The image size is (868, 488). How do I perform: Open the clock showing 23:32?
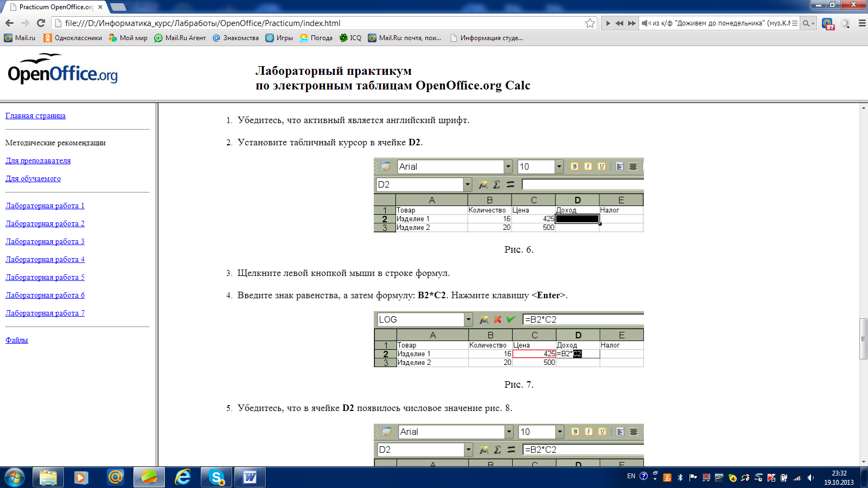pos(839,478)
